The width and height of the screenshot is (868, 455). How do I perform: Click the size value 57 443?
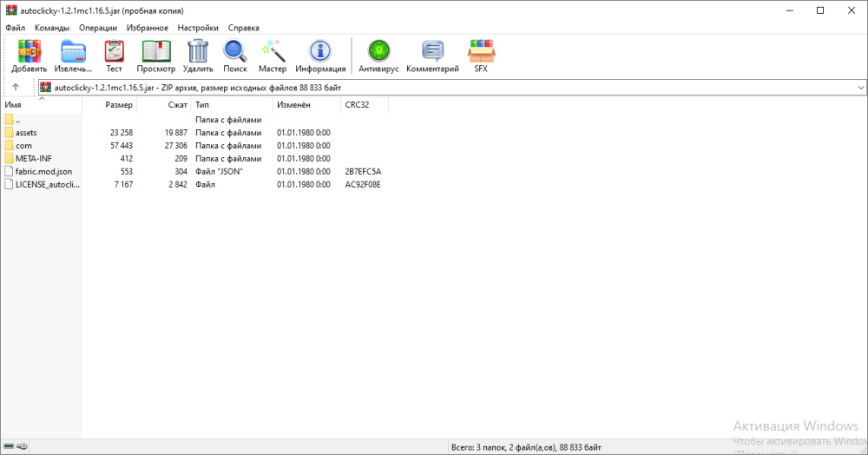click(122, 146)
